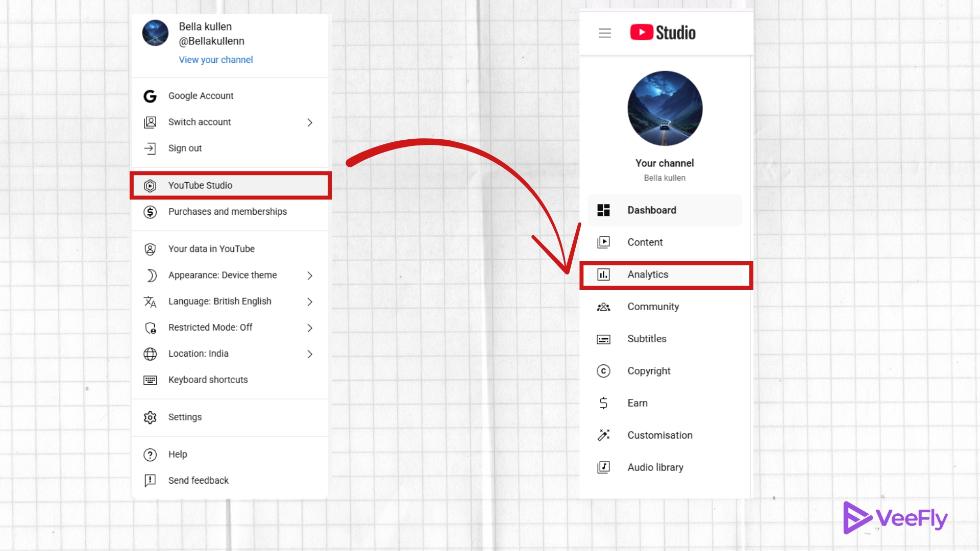Select the Dashboard icon in Studio sidebar

point(603,210)
